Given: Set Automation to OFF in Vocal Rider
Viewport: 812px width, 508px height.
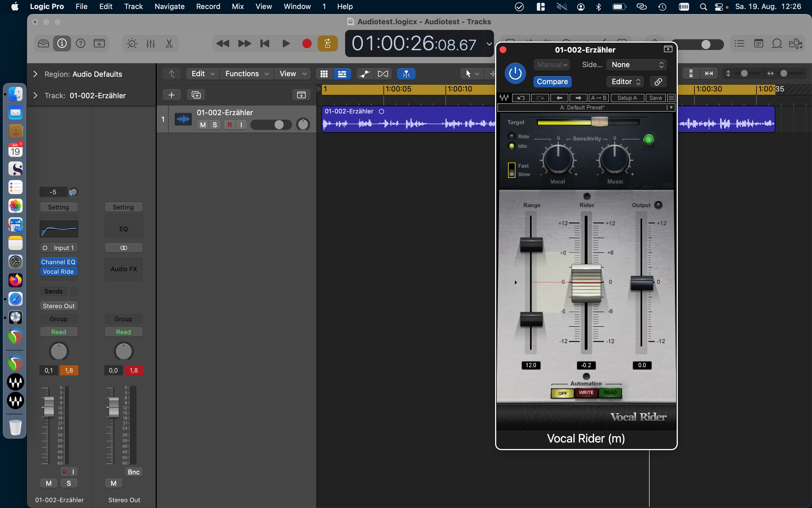Looking at the screenshot, I should pyautogui.click(x=562, y=393).
